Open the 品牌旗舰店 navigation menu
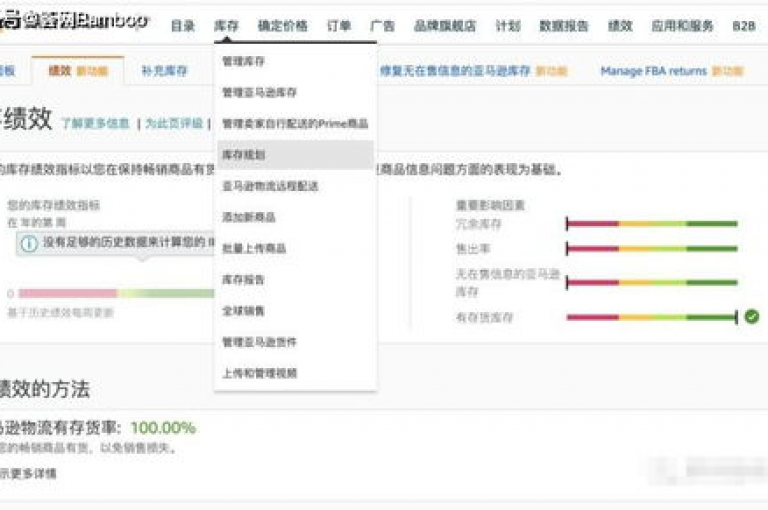768x510 pixels. (445, 25)
